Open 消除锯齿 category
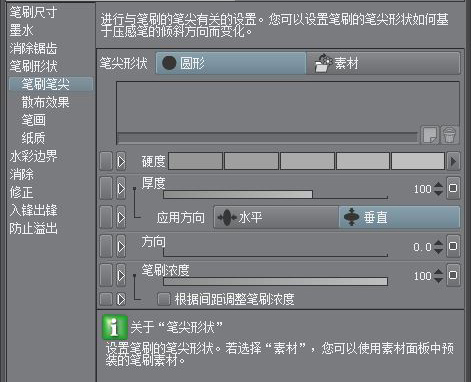The width and height of the screenshot is (471, 382). pyautogui.click(x=33, y=48)
